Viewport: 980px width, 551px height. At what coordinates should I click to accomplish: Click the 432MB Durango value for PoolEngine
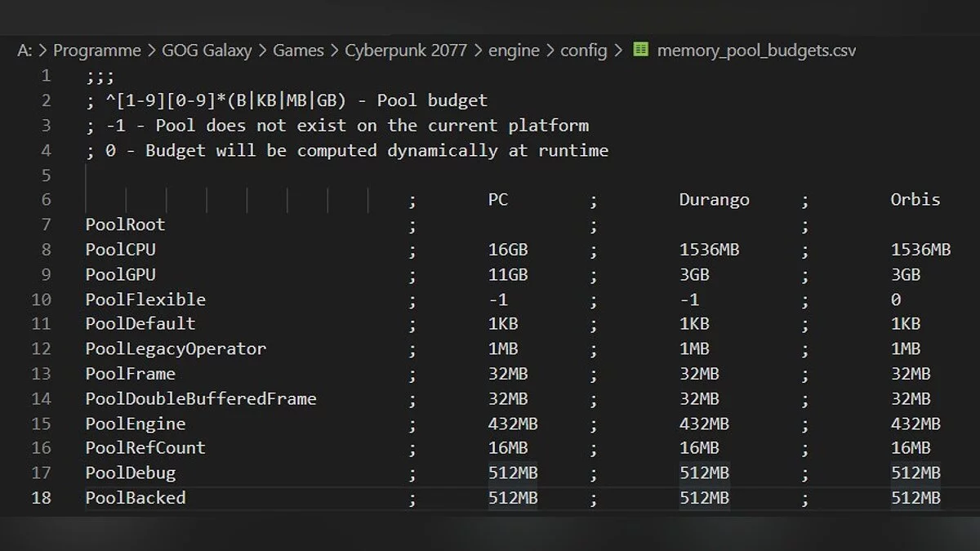coord(704,424)
